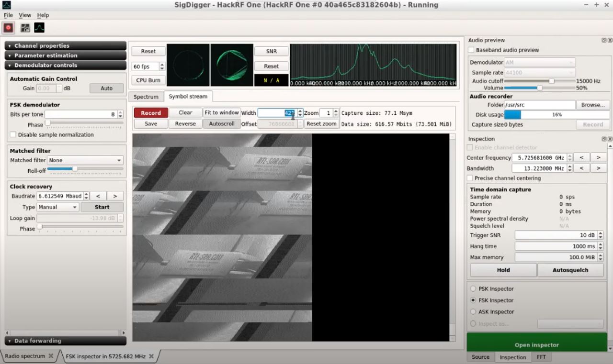This screenshot has height=364, width=613.
Task: Adjust the Volume slider
Action: point(539,88)
